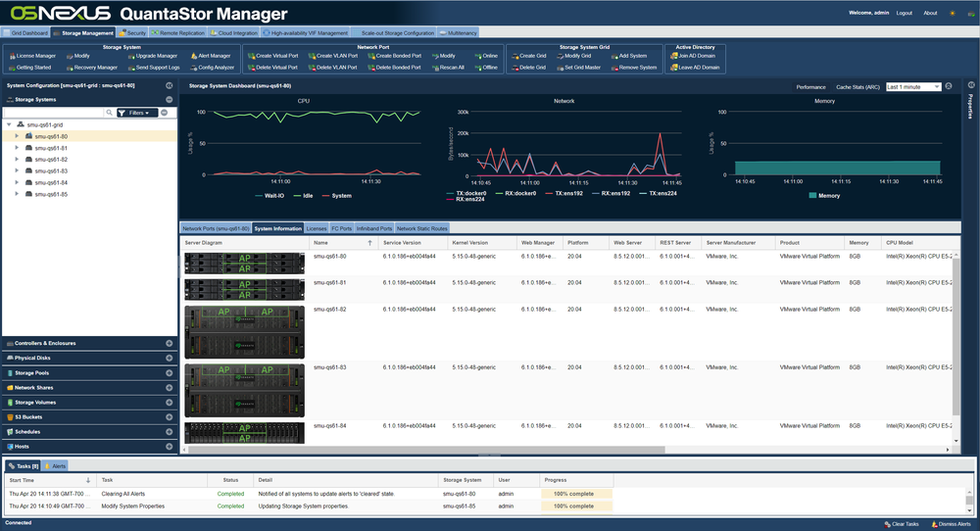Click Create Virtual Port
Screen dimensions: 980x531
[x=273, y=56]
